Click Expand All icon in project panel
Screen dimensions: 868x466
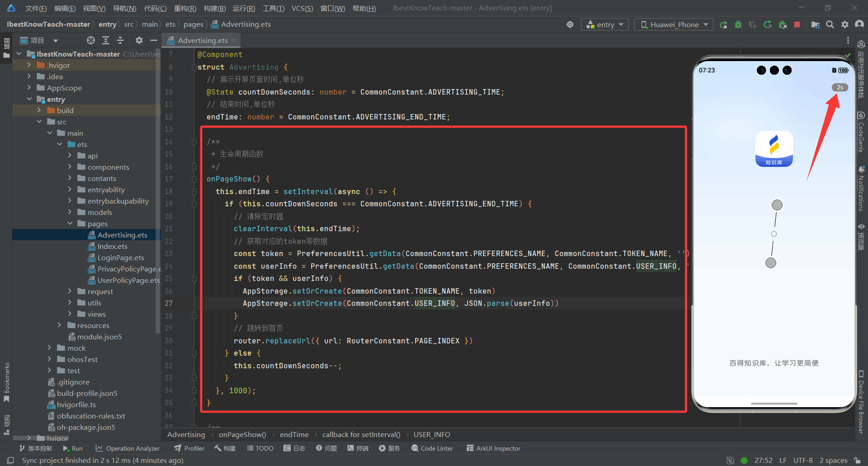click(x=106, y=40)
